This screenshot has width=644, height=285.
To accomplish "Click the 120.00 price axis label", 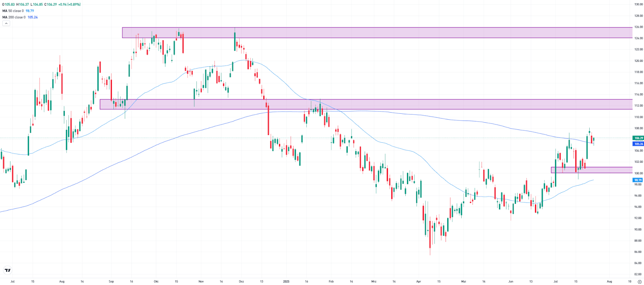I will (x=638, y=61).
